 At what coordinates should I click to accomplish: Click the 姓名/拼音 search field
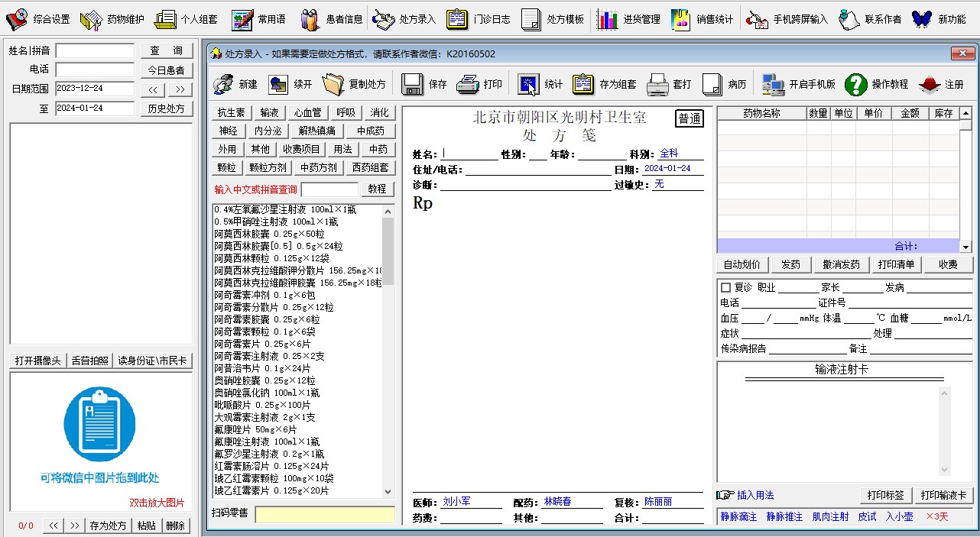click(95, 51)
